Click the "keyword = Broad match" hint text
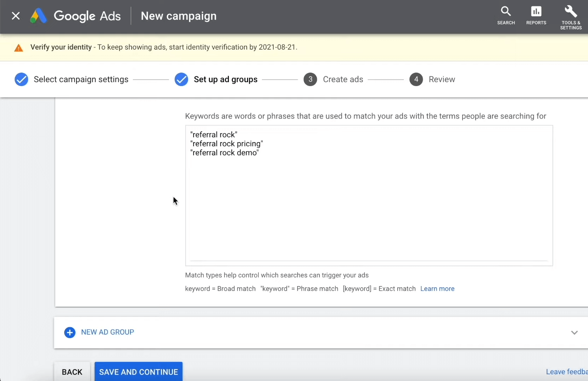 click(220, 289)
